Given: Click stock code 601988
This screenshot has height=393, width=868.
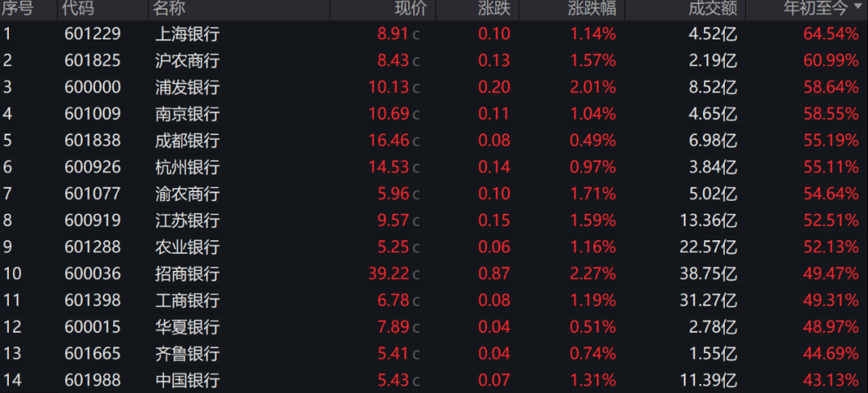Looking at the screenshot, I should click(x=92, y=380).
